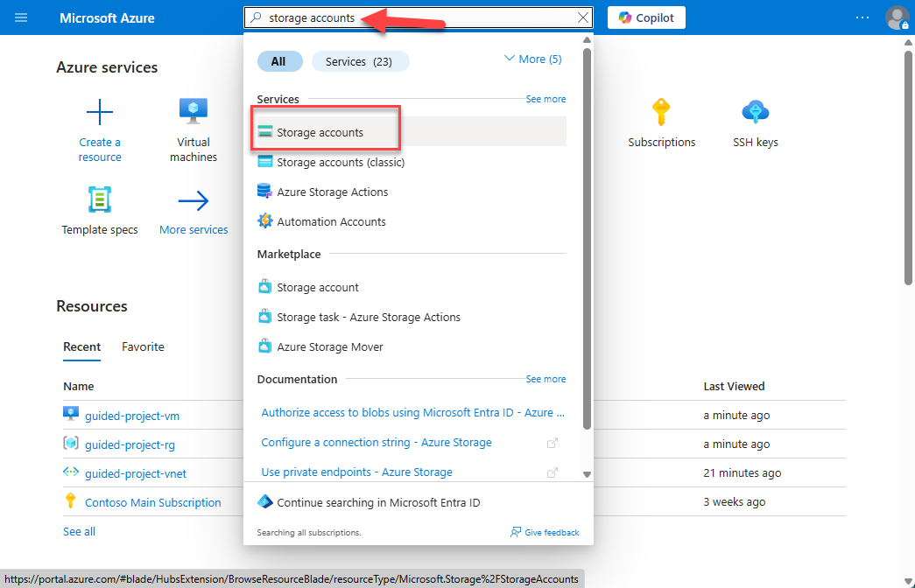This screenshot has width=915, height=588.
Task: Click the search magnifier icon
Action: 256,17
